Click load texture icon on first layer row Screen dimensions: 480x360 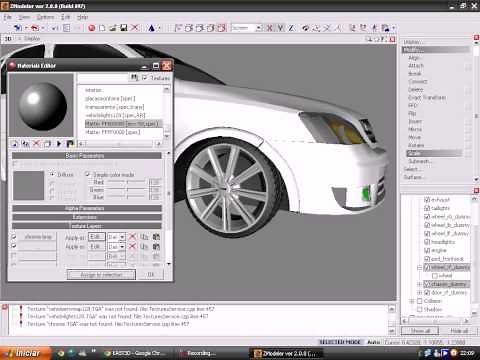pyautogui.click(x=144, y=237)
